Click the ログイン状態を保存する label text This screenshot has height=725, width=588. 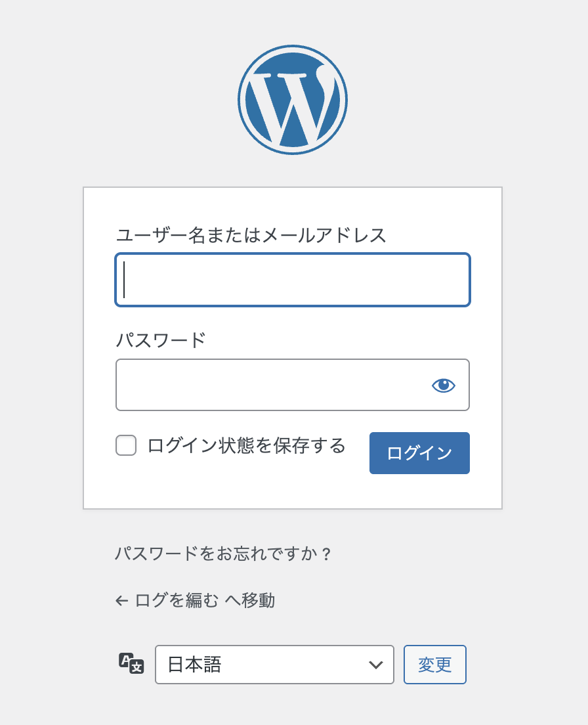click(x=246, y=446)
